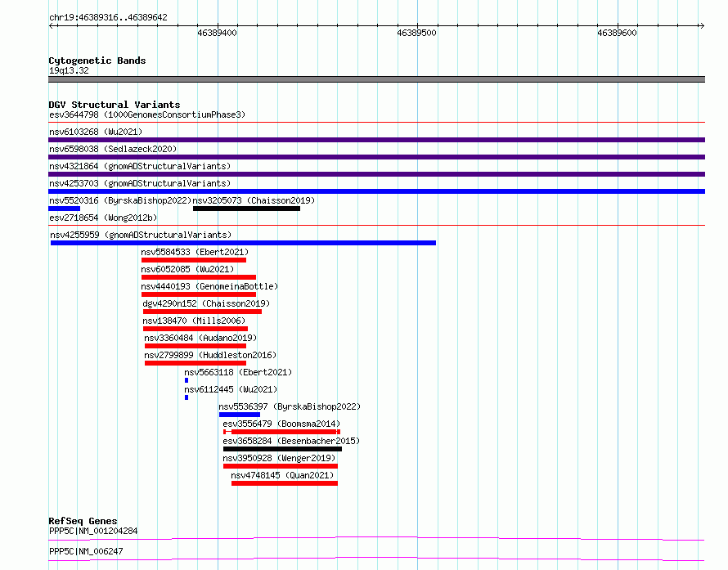Screen dimensions: 728x570
Task: Click the esv3644798 (1000GenomesConsortiumPhase3) label
Action: (147, 114)
